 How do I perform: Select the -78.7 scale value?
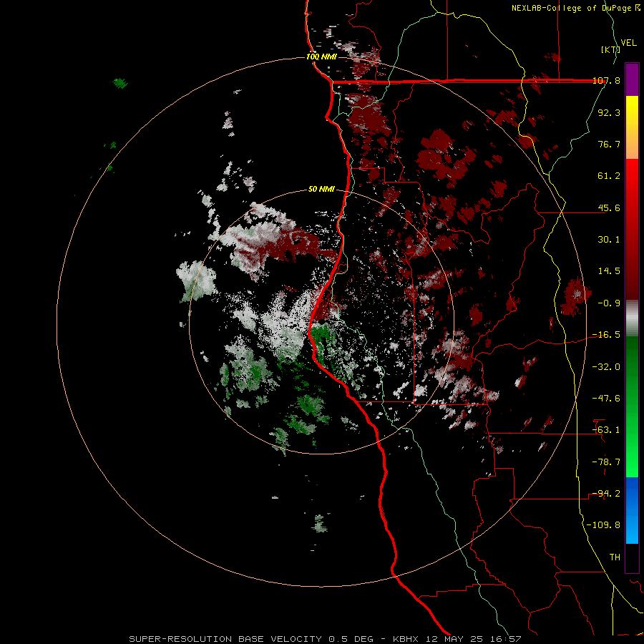(x=606, y=462)
